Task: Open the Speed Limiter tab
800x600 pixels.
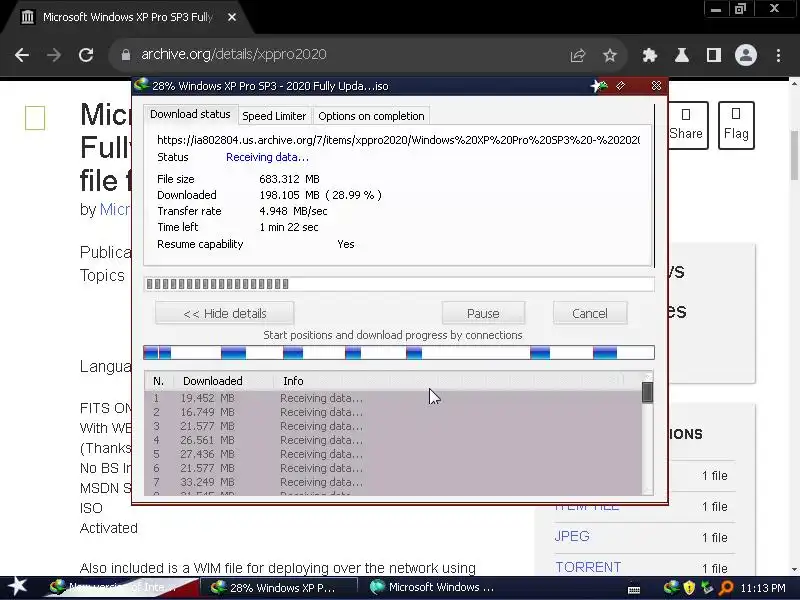Action: [x=274, y=116]
